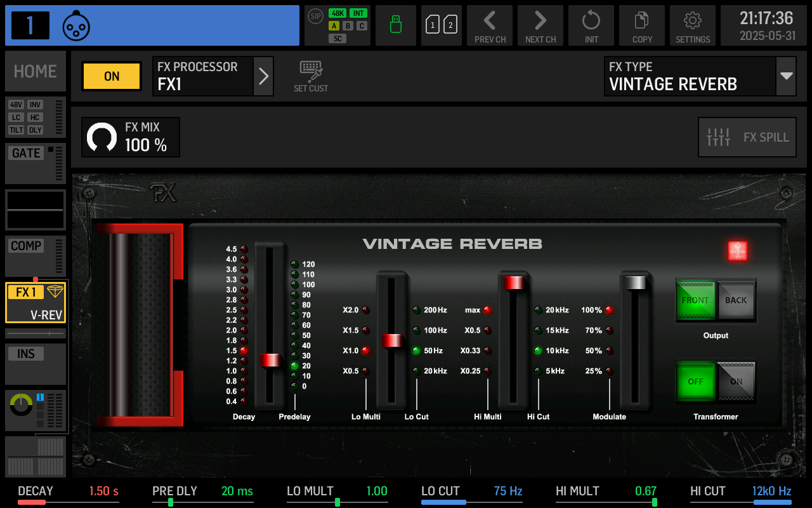Viewport: 812px width, 508px height.
Task: Click the FX SPILL button
Action: (x=747, y=137)
